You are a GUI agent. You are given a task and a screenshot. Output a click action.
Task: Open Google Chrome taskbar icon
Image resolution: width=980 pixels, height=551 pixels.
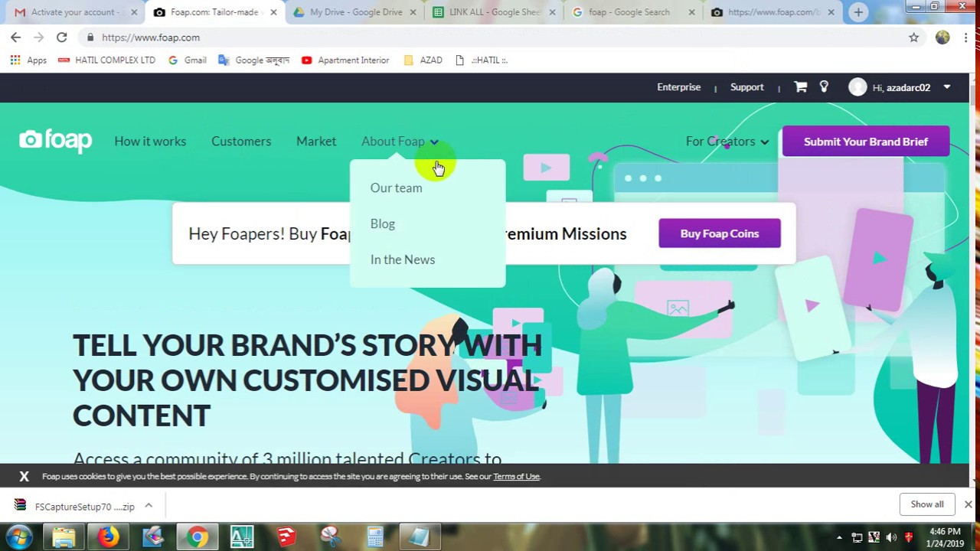[197, 537]
